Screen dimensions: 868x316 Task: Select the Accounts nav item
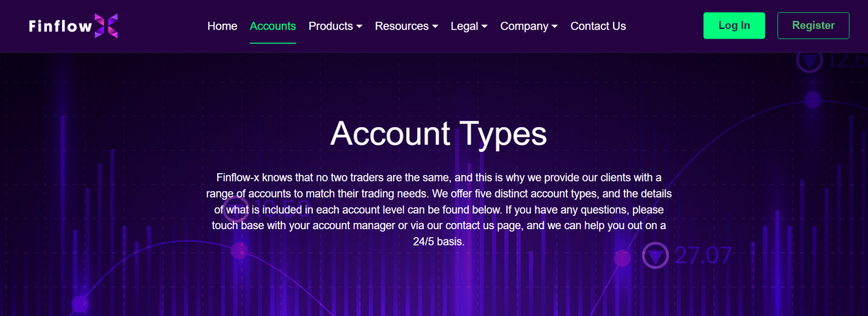[272, 26]
